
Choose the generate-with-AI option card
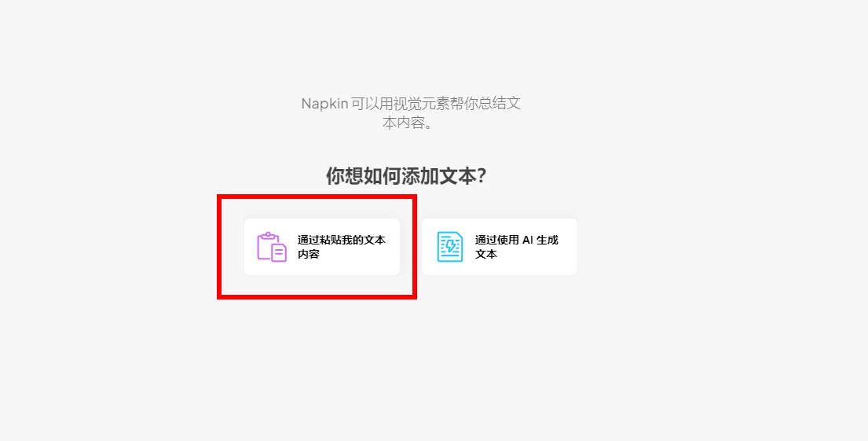(500, 247)
